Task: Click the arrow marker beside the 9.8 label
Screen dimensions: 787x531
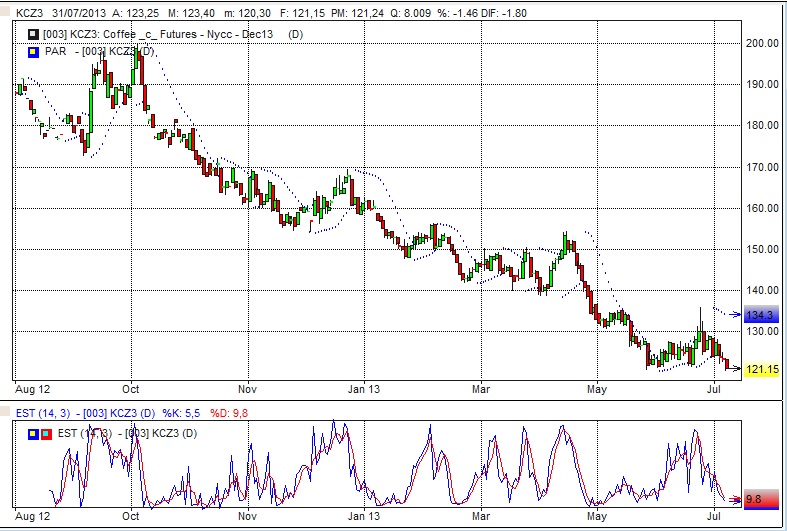Action: click(x=735, y=498)
